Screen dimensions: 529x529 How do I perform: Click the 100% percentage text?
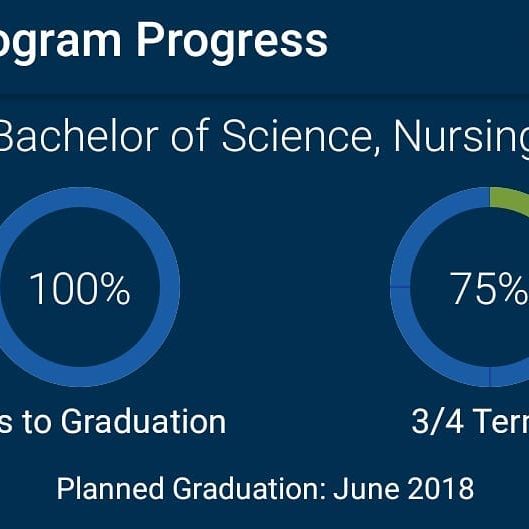[80, 289]
